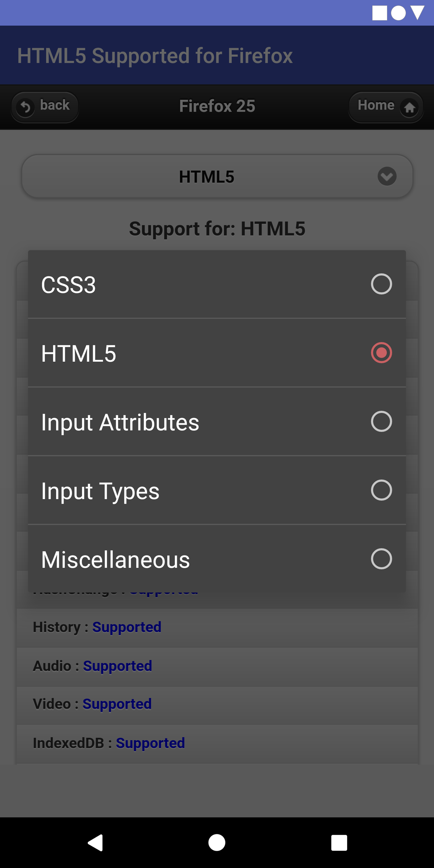Image resolution: width=434 pixels, height=868 pixels.
Task: Select the Input Types radio button
Action: pyautogui.click(x=381, y=490)
